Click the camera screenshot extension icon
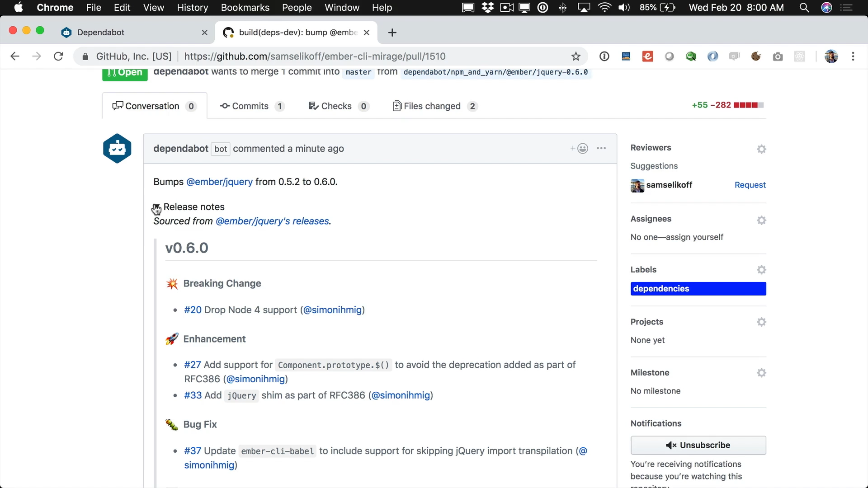Image resolution: width=868 pixels, height=488 pixels. [778, 56]
